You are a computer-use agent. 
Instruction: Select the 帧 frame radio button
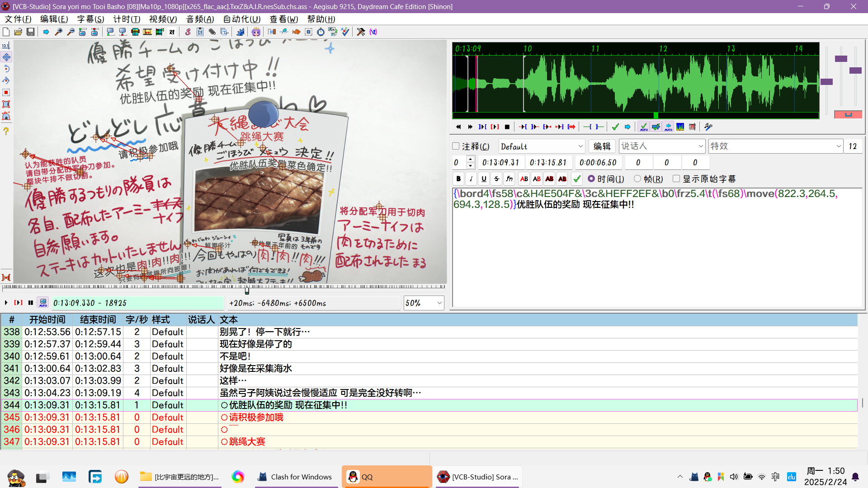coord(637,179)
